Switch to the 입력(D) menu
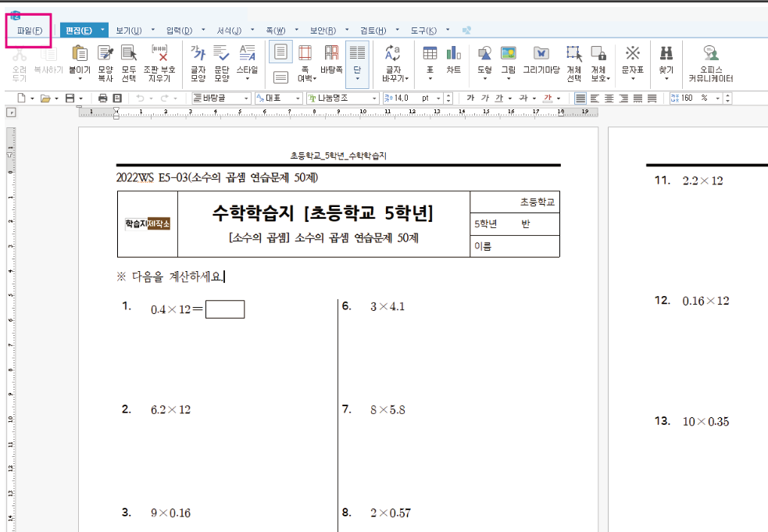 pos(179,30)
